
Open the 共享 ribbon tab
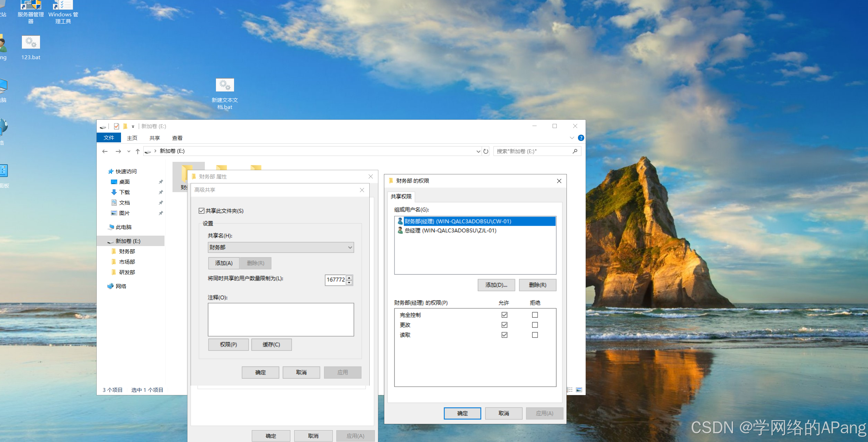coord(154,138)
